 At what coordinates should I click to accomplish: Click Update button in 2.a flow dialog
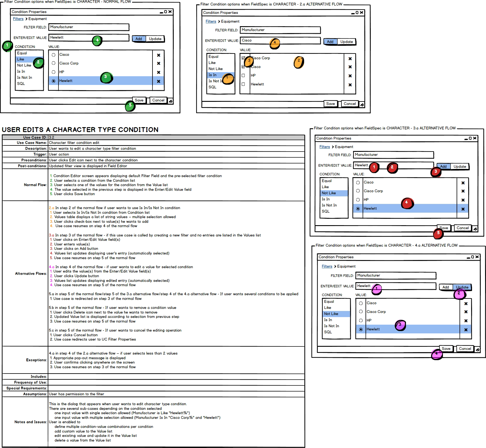click(347, 42)
